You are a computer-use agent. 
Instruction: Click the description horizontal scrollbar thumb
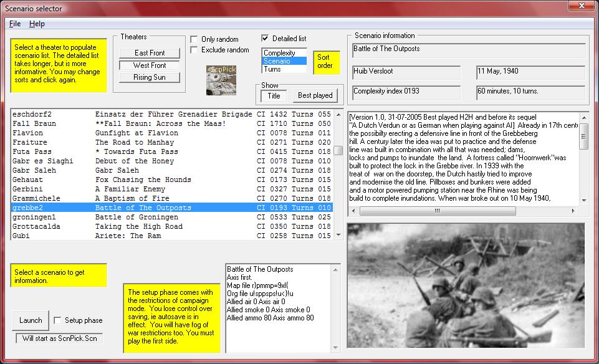coord(438,211)
